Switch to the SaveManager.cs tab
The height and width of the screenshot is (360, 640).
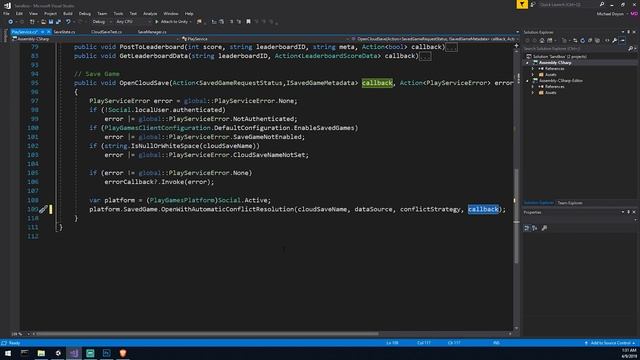(152, 32)
